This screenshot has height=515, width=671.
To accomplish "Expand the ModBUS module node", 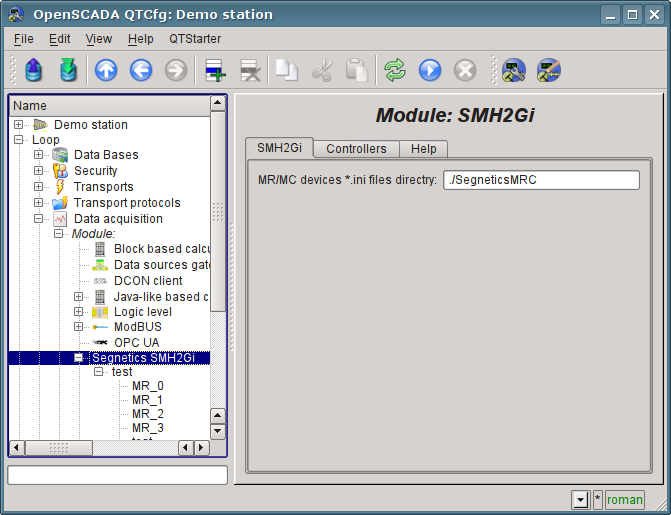I will [79, 327].
